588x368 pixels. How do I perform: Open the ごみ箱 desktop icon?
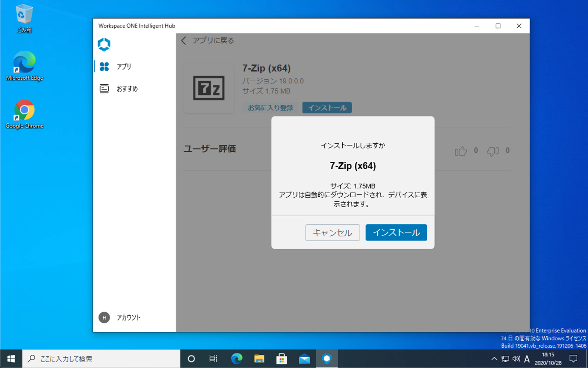pyautogui.click(x=24, y=19)
